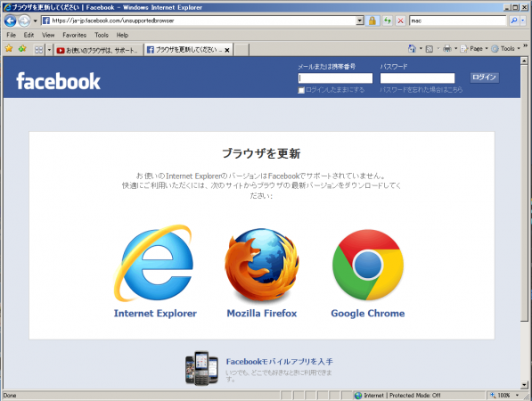
Task: Switch to the YouTube tab
Action: click(98, 50)
